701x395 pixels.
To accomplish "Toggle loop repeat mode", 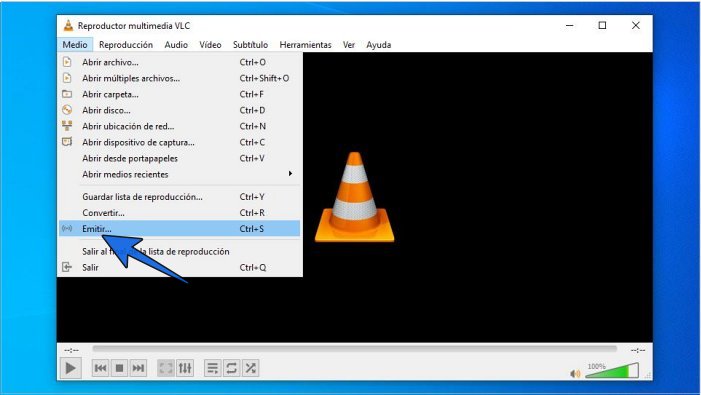I will (x=232, y=368).
